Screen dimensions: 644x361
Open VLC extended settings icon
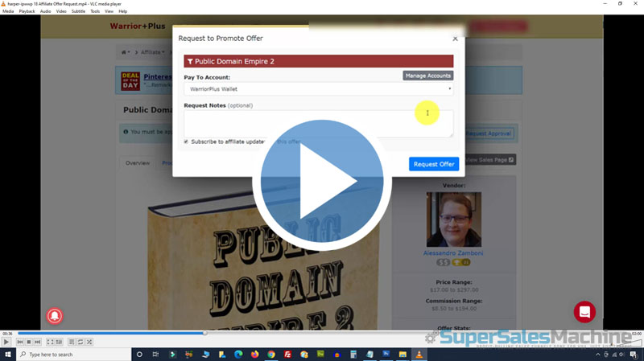[x=60, y=342]
